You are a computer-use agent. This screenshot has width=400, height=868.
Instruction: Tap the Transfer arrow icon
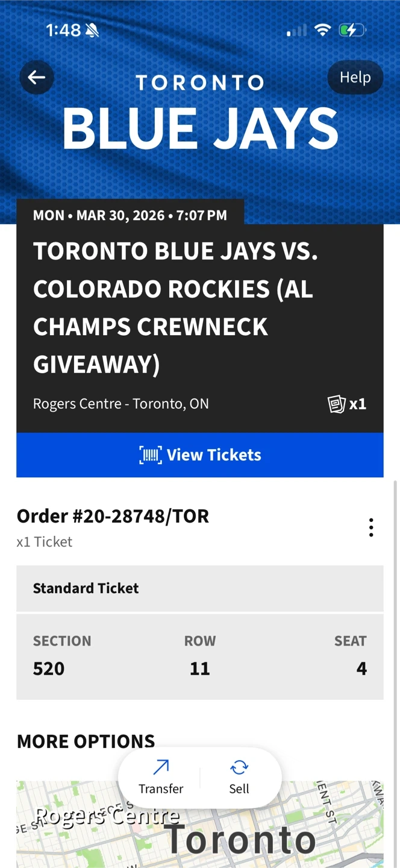point(161,767)
